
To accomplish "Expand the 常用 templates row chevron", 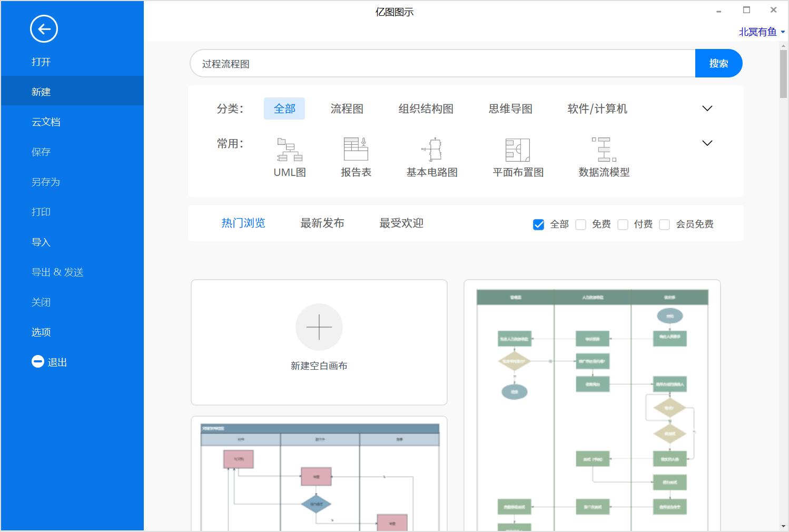I will [707, 143].
